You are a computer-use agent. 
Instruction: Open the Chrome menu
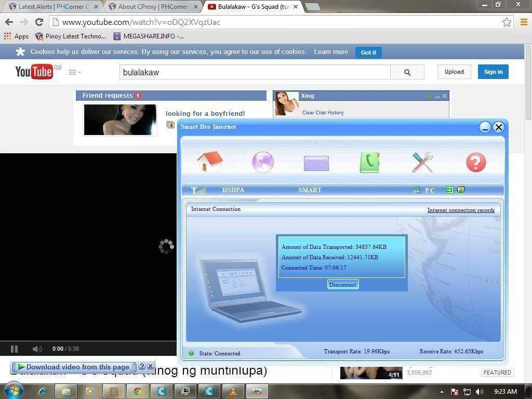[x=524, y=22]
